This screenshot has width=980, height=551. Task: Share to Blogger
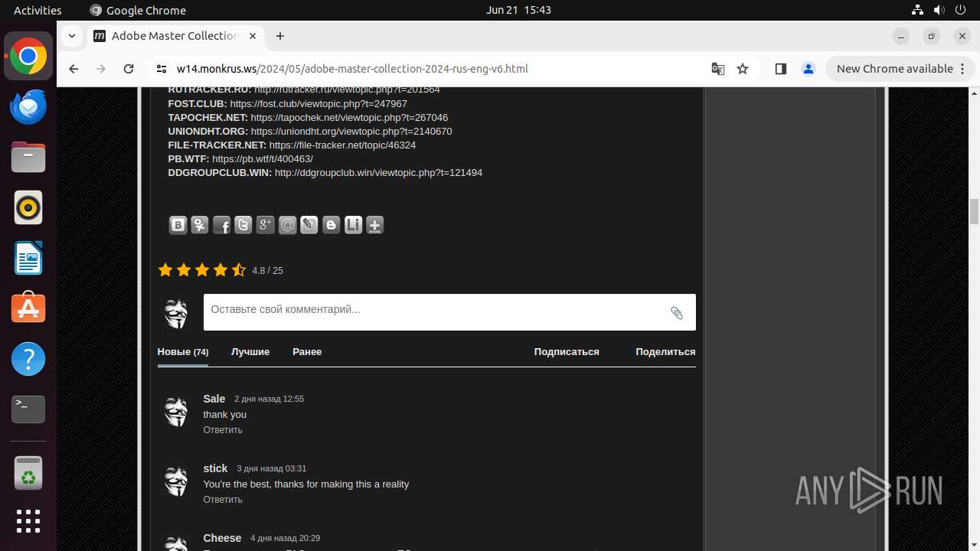coord(331,225)
